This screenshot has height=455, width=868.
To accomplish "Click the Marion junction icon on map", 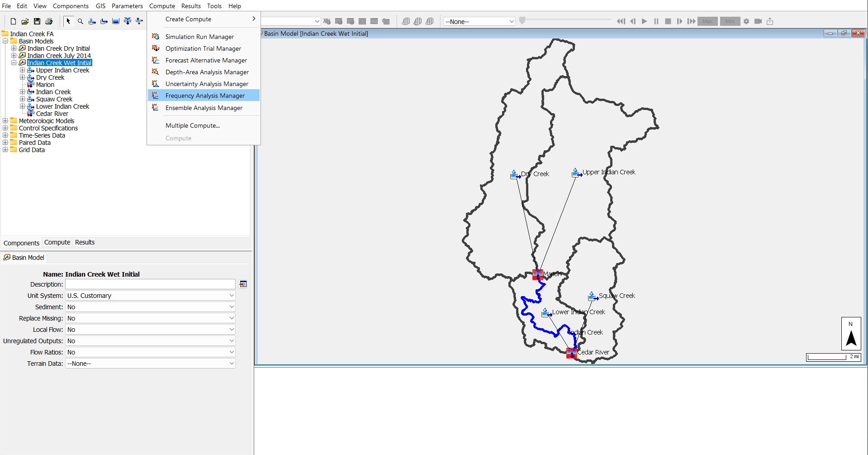I will [537, 274].
